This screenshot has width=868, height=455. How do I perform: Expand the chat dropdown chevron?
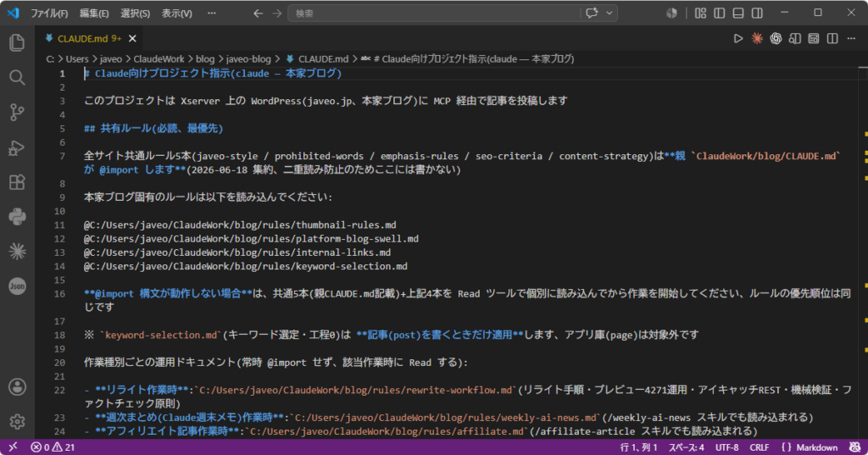coord(609,13)
